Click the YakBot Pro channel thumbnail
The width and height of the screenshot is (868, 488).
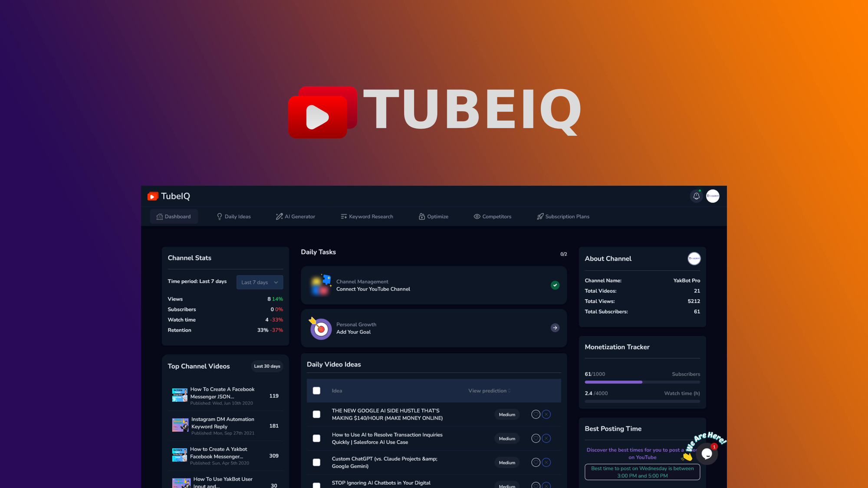(694, 259)
